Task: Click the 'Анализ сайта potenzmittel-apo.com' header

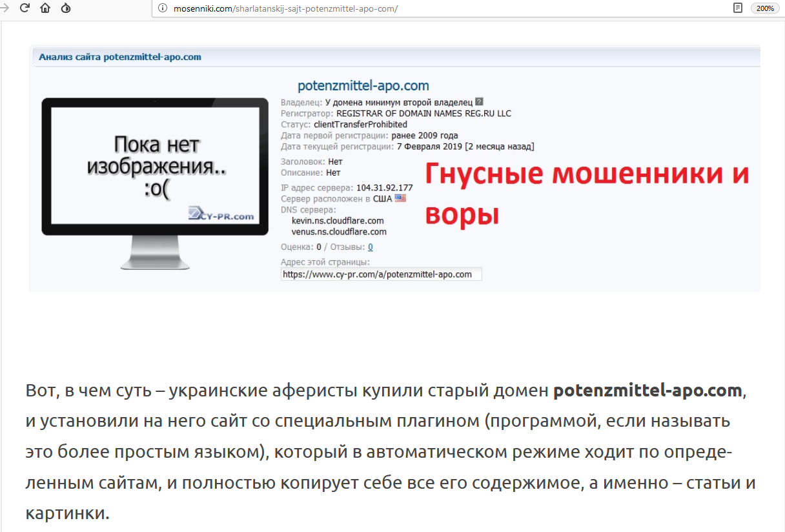Action: (x=120, y=57)
